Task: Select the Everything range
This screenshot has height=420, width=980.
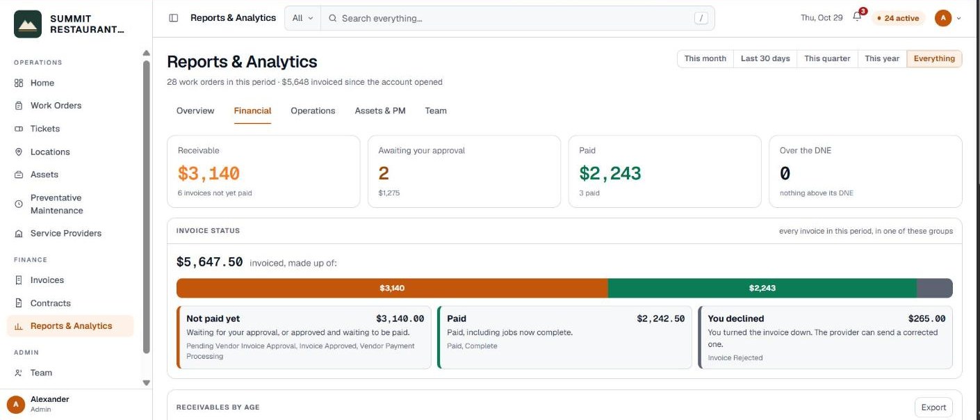Action: (934, 58)
